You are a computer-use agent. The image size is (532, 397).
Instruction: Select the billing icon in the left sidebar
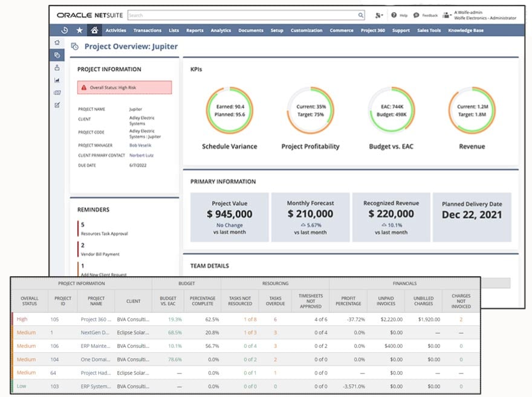point(57,92)
